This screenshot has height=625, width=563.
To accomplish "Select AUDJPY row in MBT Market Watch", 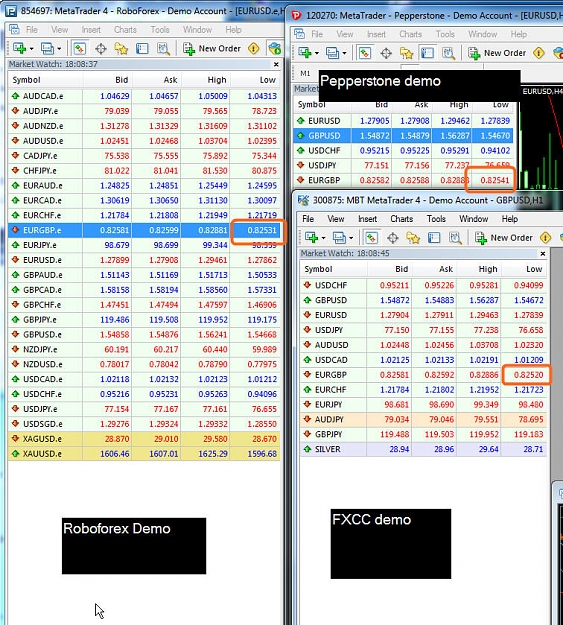I will pyautogui.click(x=423, y=419).
